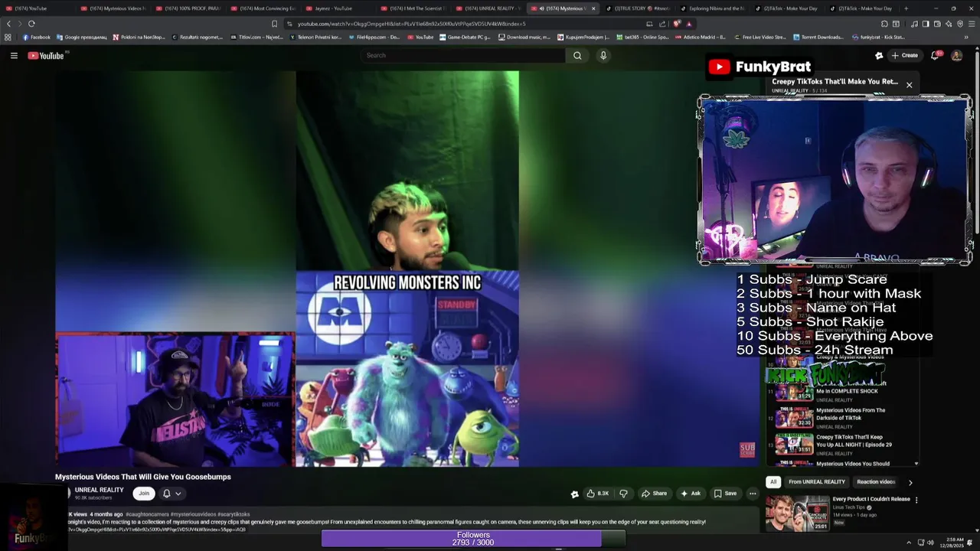
Task: Open the Torrent Downloads bookmark
Action: [x=818, y=37]
